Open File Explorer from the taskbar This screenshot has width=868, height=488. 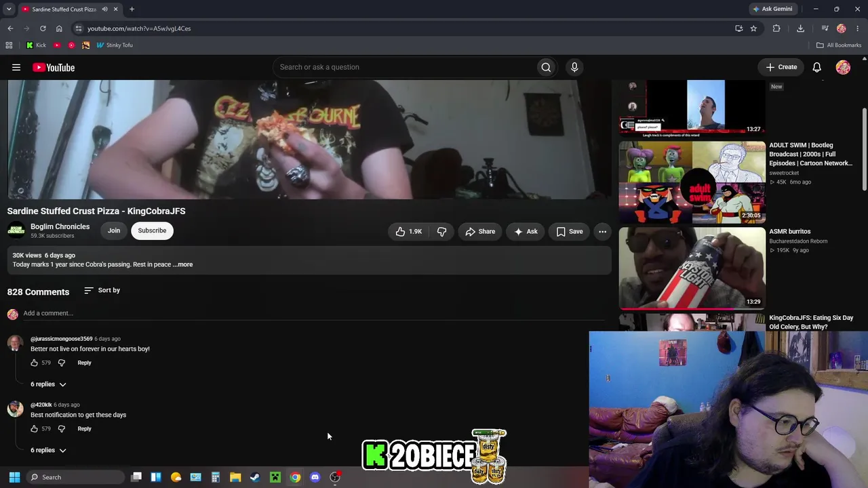(235, 477)
